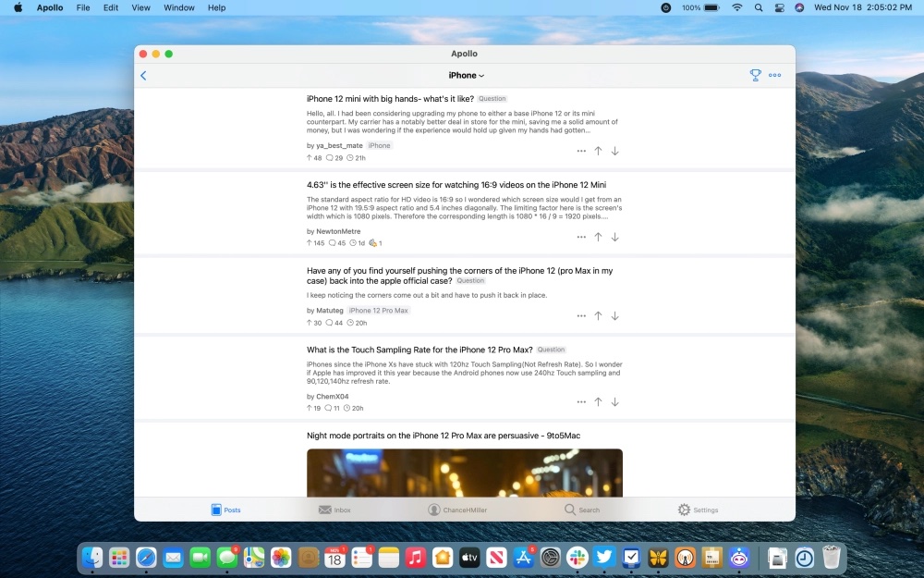Open more options for the Matuteg post
This screenshot has width=924, height=578.
(x=581, y=316)
